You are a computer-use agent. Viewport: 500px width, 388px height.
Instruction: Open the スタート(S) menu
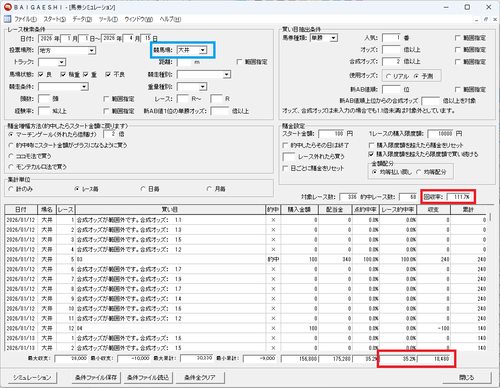click(55, 19)
